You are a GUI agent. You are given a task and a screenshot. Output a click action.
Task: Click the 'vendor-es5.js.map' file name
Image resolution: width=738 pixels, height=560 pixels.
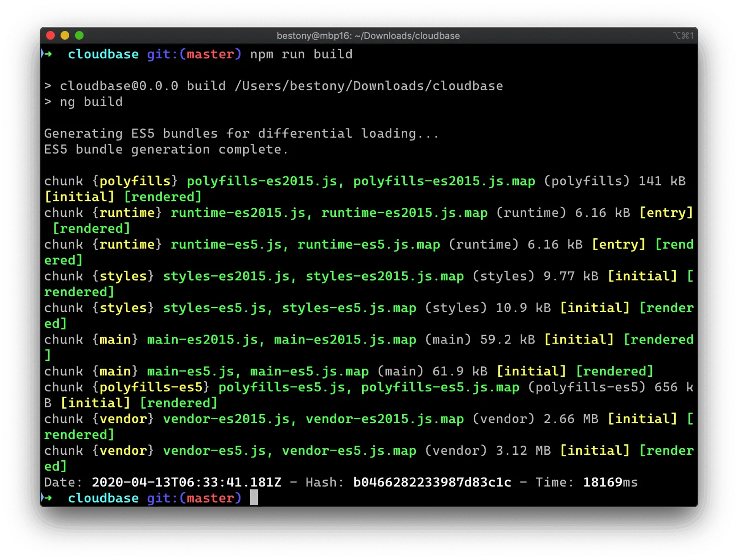click(349, 451)
